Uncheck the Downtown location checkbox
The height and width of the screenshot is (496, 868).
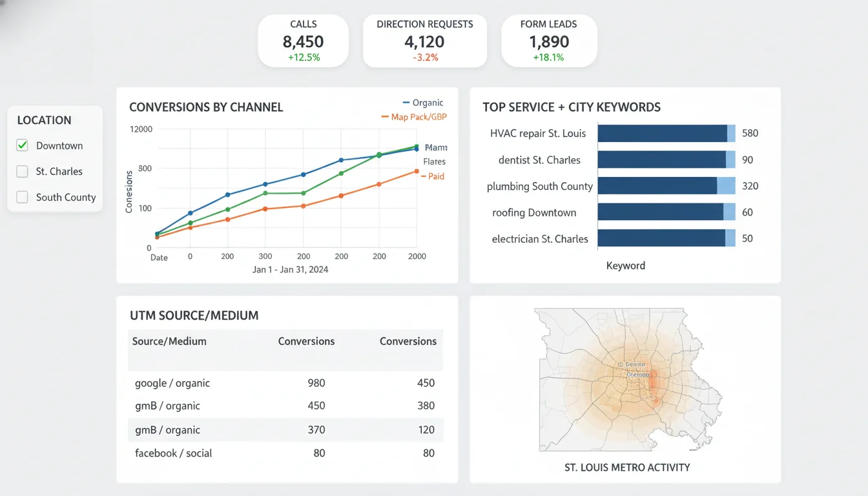pyautogui.click(x=22, y=145)
